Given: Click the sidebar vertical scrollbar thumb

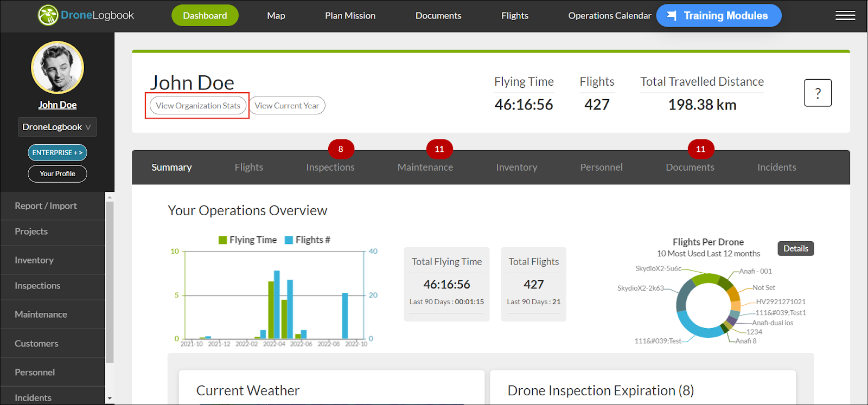Looking at the screenshot, I should click(110, 282).
